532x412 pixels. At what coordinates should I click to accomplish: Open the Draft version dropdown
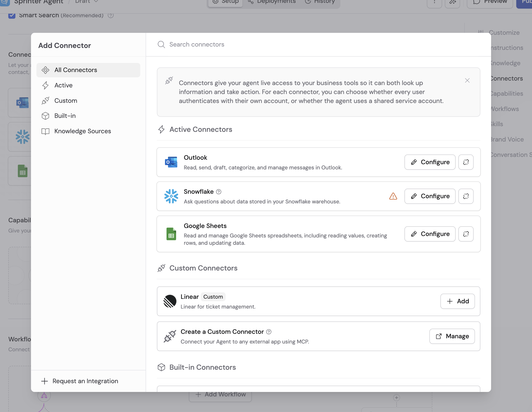click(x=87, y=1)
